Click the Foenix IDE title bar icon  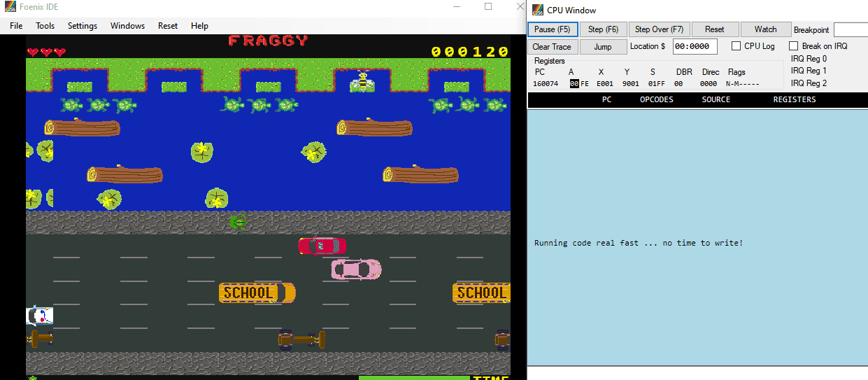[10, 7]
